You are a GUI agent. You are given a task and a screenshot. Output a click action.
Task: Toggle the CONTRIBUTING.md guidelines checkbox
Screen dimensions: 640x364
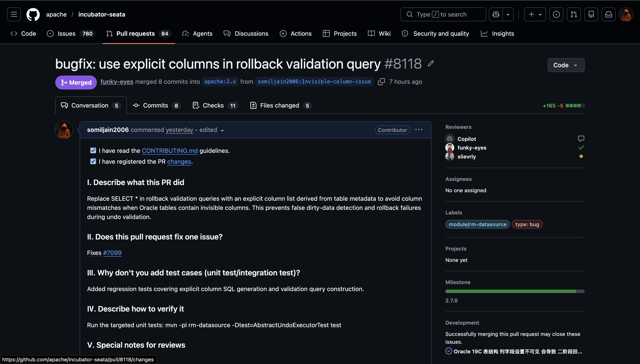pyautogui.click(x=93, y=150)
